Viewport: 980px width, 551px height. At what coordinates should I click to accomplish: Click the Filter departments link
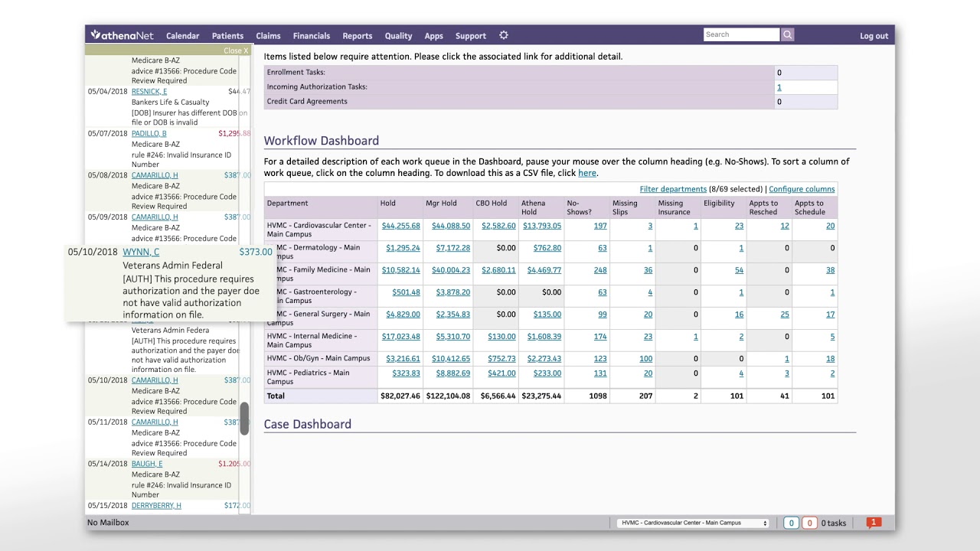point(673,189)
